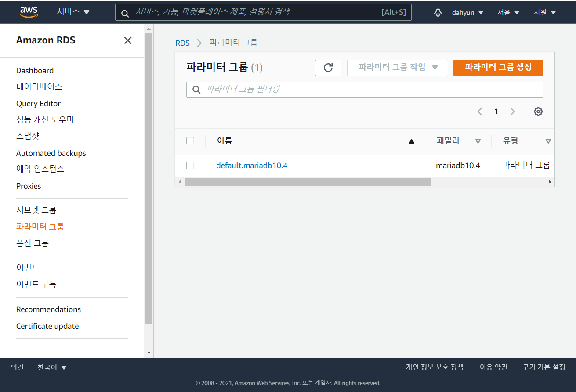Viewport: 576px width, 392px height.
Task: Sort the 유형 column arrow
Action: (x=548, y=141)
